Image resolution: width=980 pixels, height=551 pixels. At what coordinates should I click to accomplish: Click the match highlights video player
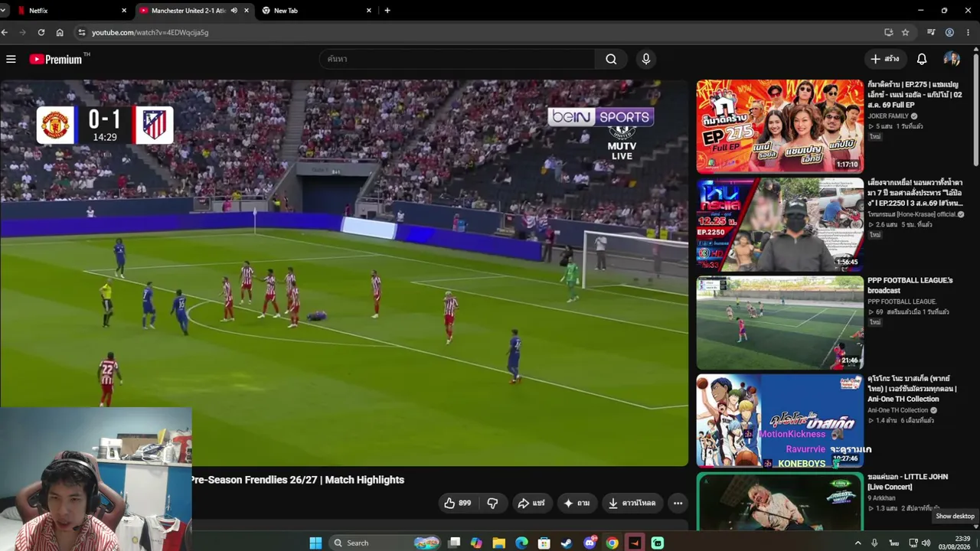coord(345,272)
